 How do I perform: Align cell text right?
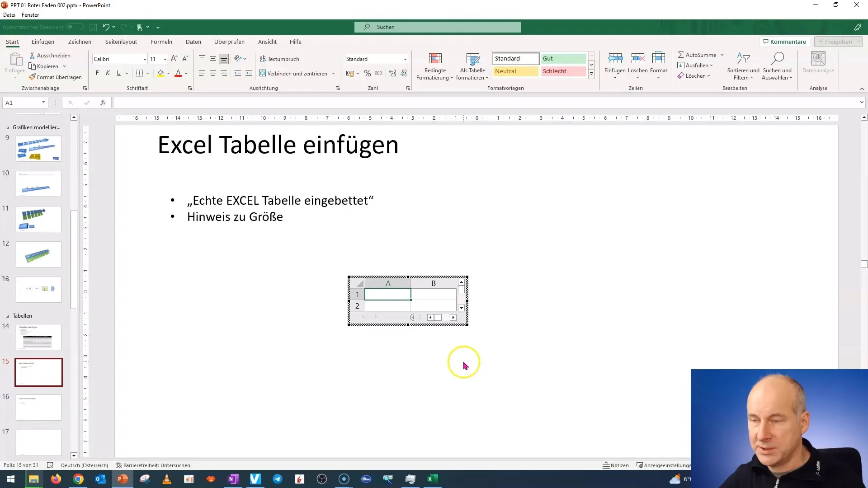pyautogui.click(x=224, y=73)
